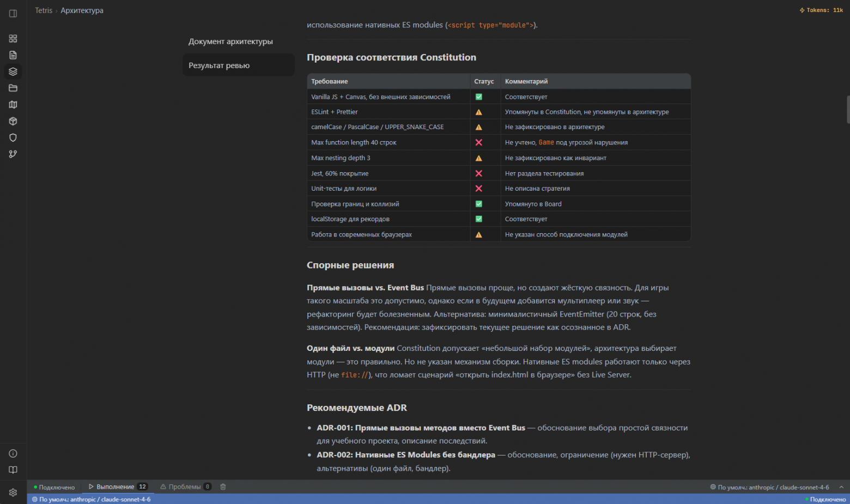Click the camelCase / PascalCase / UPPER_SNAKE_CASE cell
This screenshot has width=850, height=504.
[x=388, y=127]
